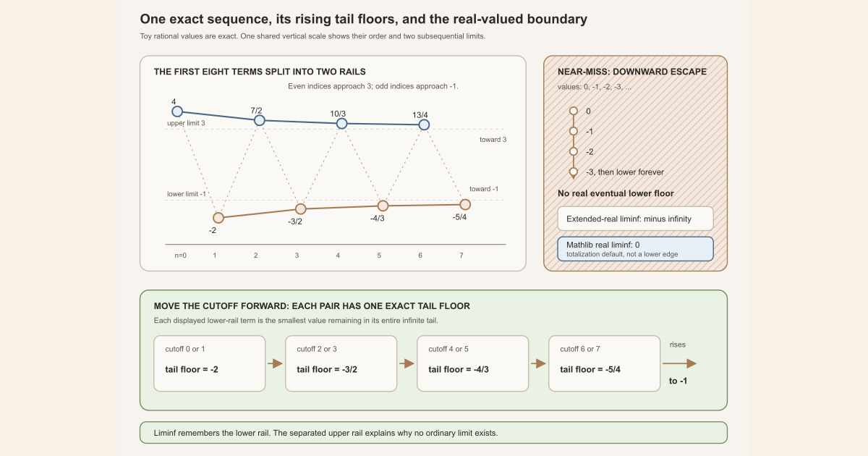Click the lower-rail data point labeled -3/2
Image resolution: width=868 pixels, height=456 pixels.
301,209
